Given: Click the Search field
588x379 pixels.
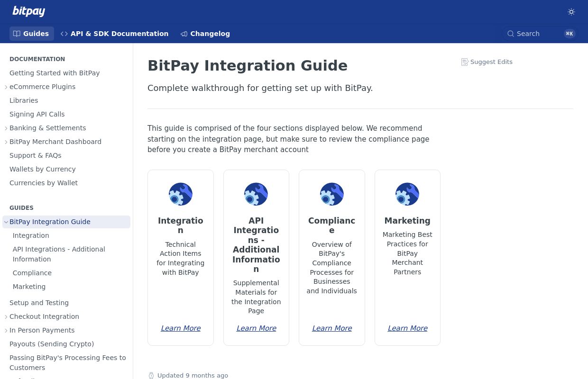Looking at the screenshot, I should click(541, 34).
